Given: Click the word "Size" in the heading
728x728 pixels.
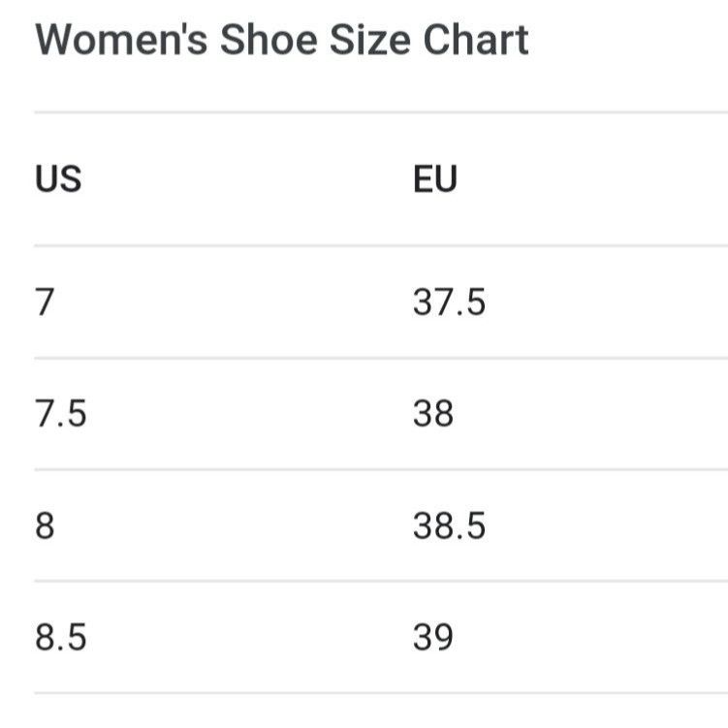Looking at the screenshot, I should tap(370, 40).
